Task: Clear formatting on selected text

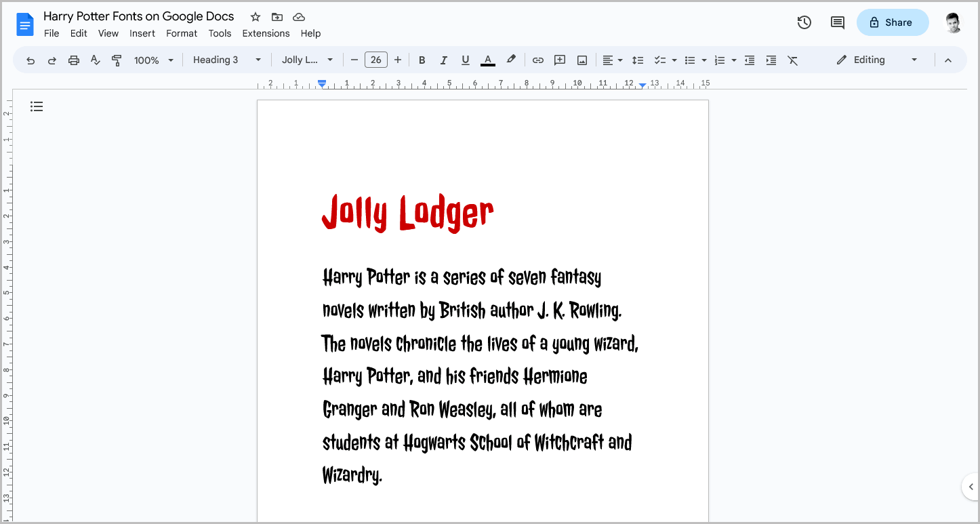Action: pyautogui.click(x=793, y=60)
